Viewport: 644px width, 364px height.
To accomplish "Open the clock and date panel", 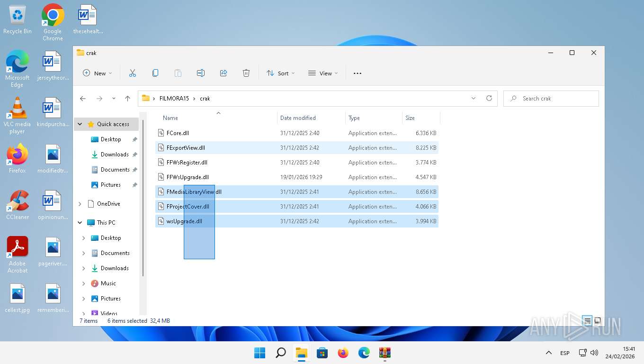I will tap(620, 353).
